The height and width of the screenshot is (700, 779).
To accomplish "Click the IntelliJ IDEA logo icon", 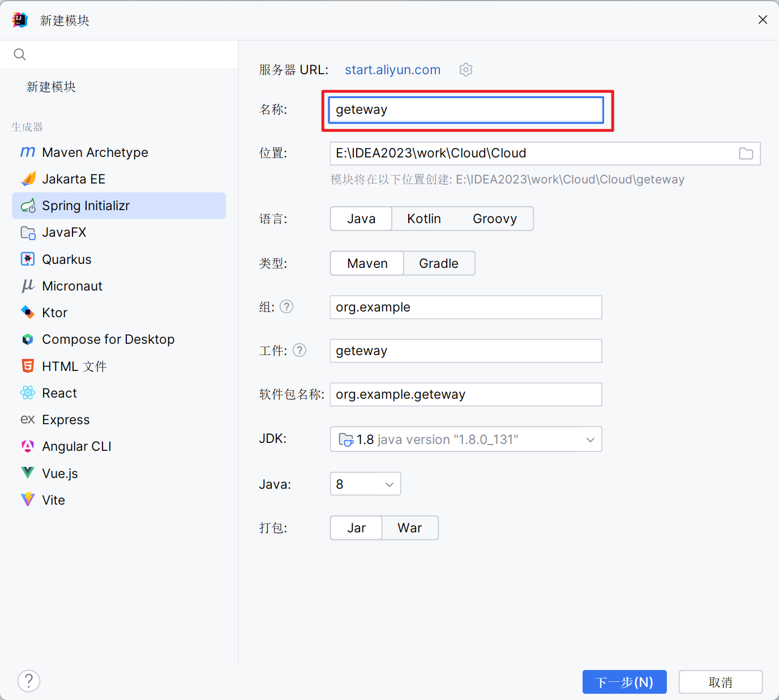I will click(x=20, y=20).
